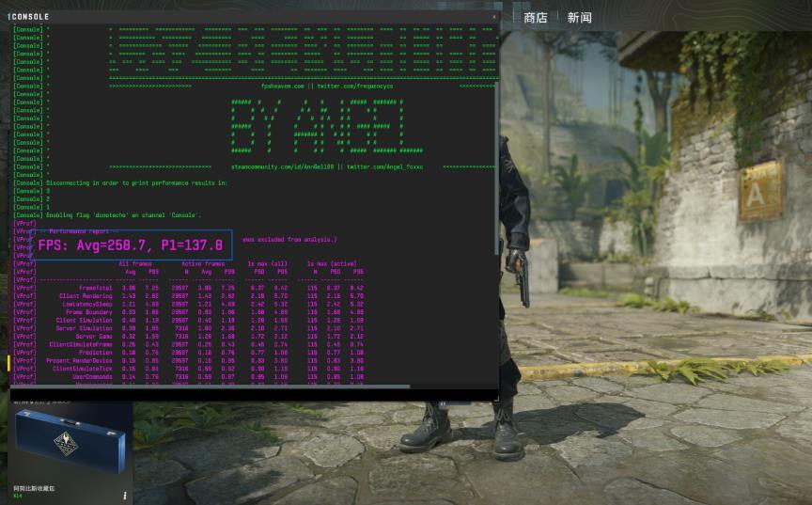The width and height of the screenshot is (812, 505).
Task: Click the Prediction row label
Action: tap(95, 353)
